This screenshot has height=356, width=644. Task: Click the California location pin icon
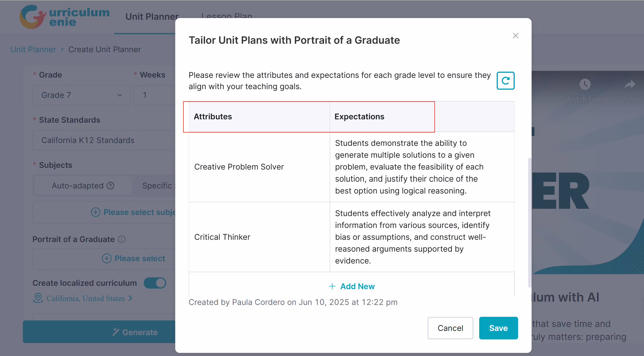tap(38, 298)
